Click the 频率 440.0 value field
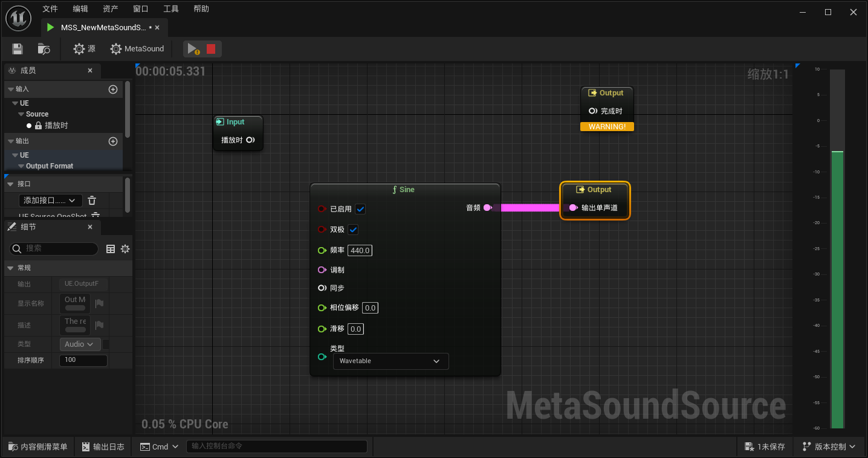 pyautogui.click(x=360, y=251)
